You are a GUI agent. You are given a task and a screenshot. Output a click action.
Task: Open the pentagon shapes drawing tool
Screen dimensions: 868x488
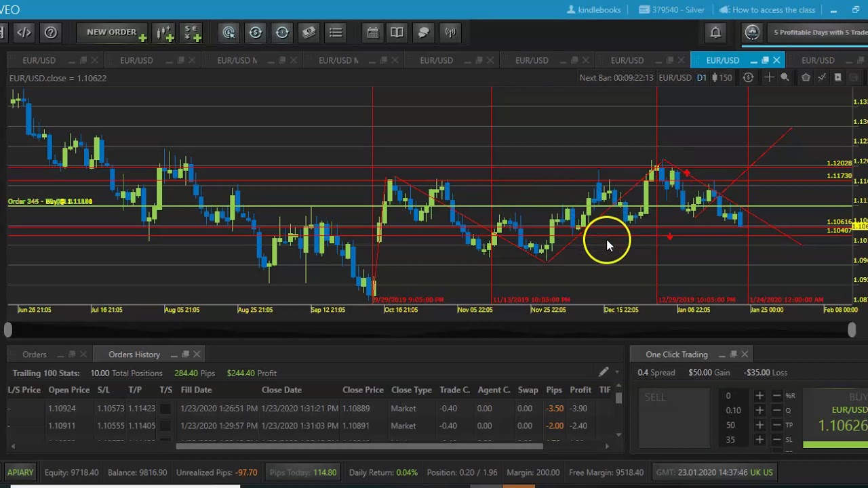806,78
